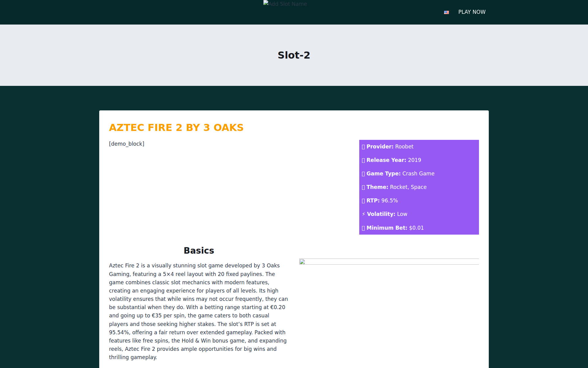Click the broken Add Slot Name logo
The width and height of the screenshot is (588, 368).
click(x=285, y=4)
